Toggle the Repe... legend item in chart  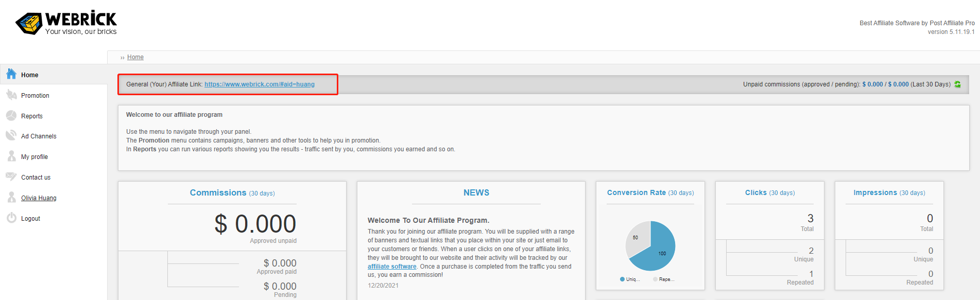click(x=664, y=279)
